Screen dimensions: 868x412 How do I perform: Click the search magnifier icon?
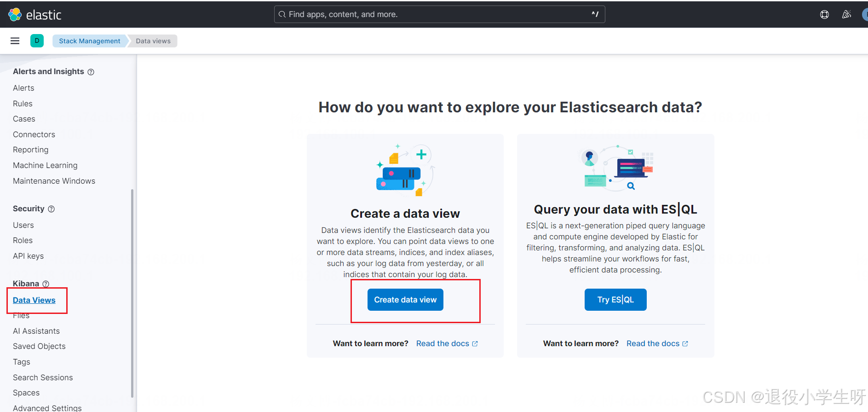point(282,14)
